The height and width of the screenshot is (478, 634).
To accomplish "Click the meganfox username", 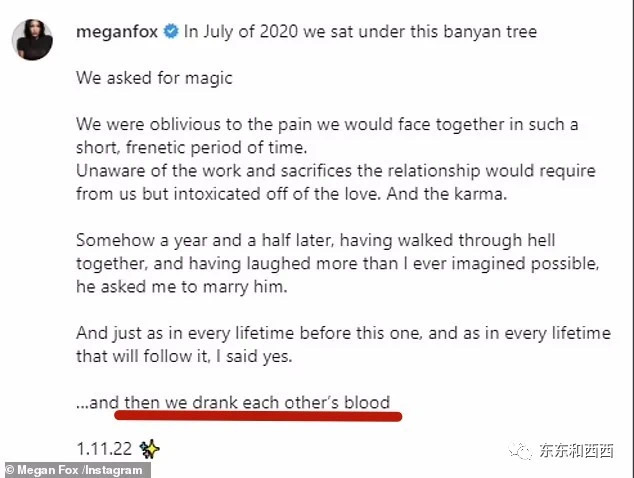I will point(117,32).
